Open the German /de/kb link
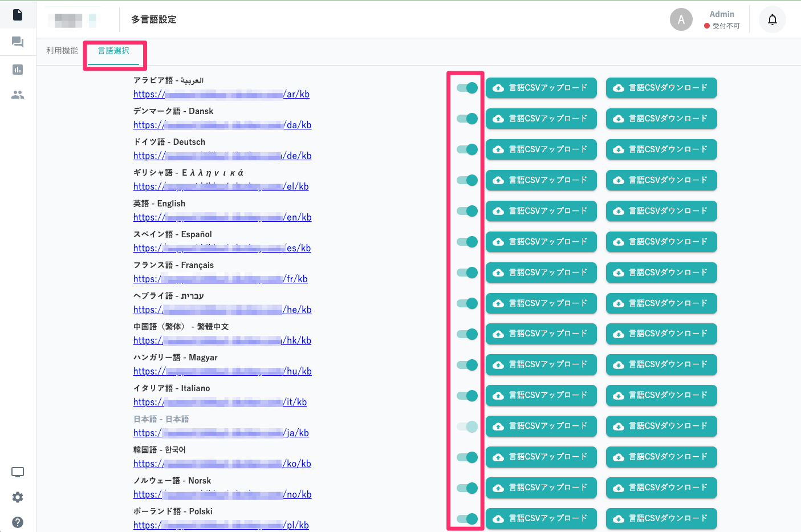801x532 pixels. 222,156
